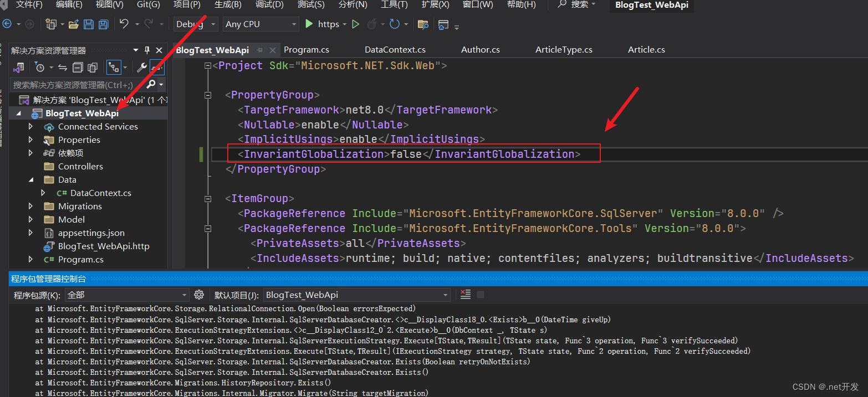
Task: Open default project dropdown BlogTest_WebApi
Action: 356,295
